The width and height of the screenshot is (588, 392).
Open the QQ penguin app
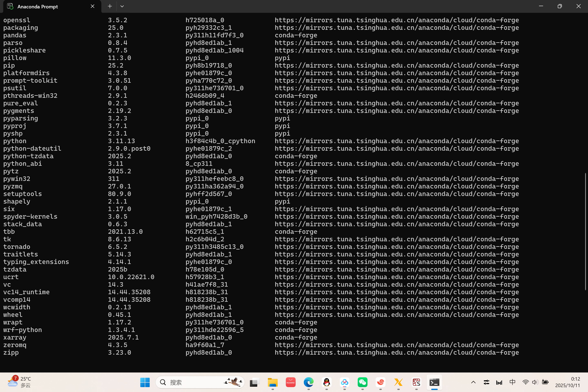[x=326, y=382]
